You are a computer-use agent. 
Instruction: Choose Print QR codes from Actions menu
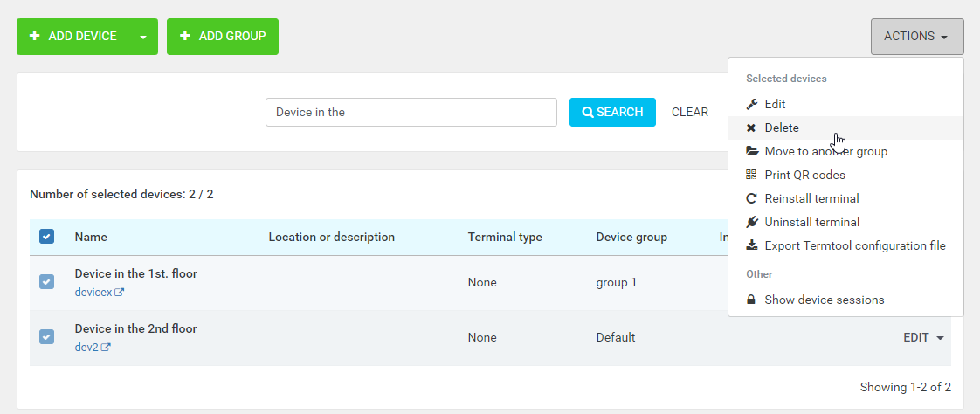coord(804,175)
